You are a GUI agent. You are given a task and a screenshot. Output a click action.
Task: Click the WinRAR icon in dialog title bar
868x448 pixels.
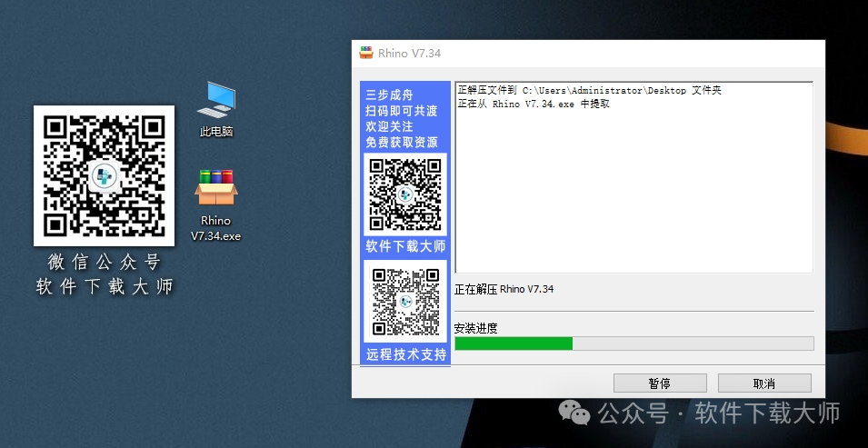366,54
